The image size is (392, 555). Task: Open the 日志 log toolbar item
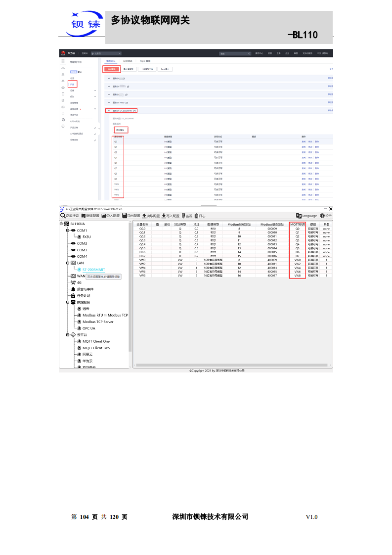tap(200, 216)
